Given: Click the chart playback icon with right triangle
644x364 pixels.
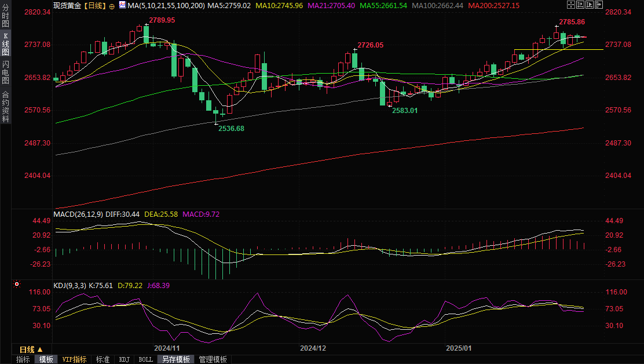Looking at the screenshot, I should (x=590, y=5).
